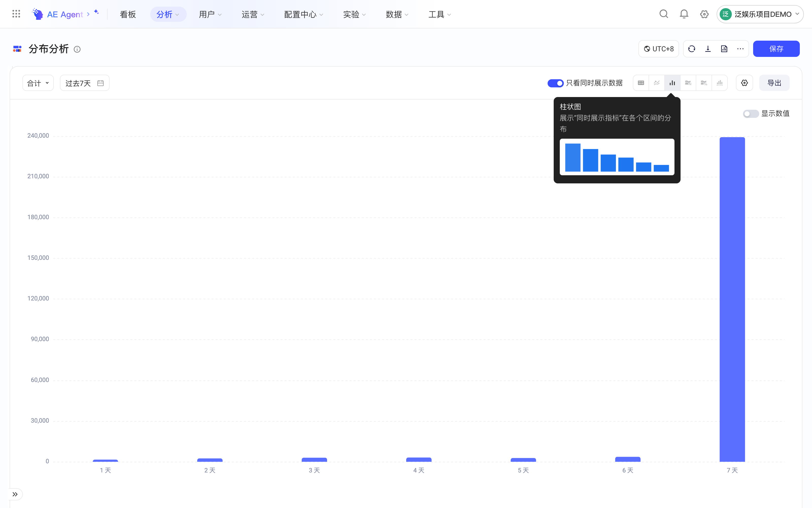
Task: Enable the 显示数值 switch
Action: click(751, 114)
